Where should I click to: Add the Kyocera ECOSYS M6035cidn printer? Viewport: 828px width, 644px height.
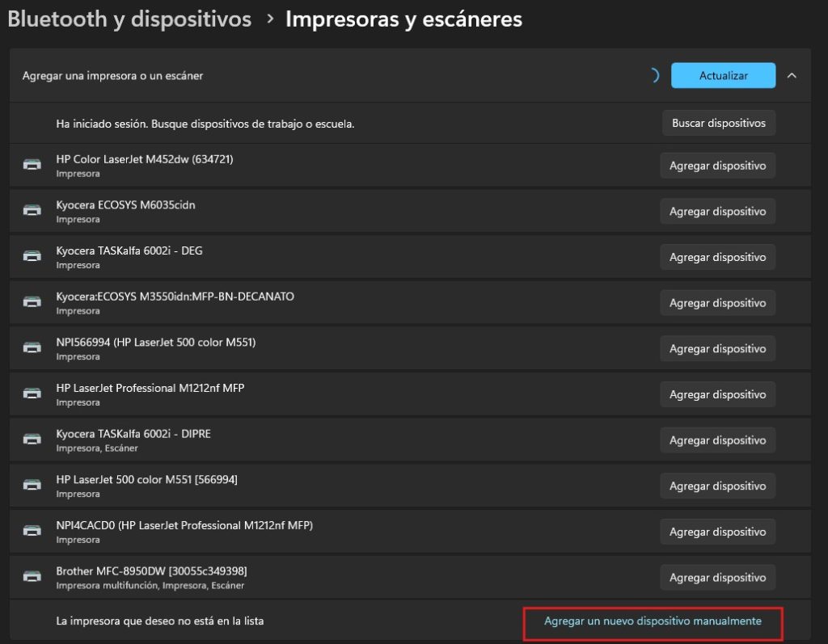click(718, 211)
